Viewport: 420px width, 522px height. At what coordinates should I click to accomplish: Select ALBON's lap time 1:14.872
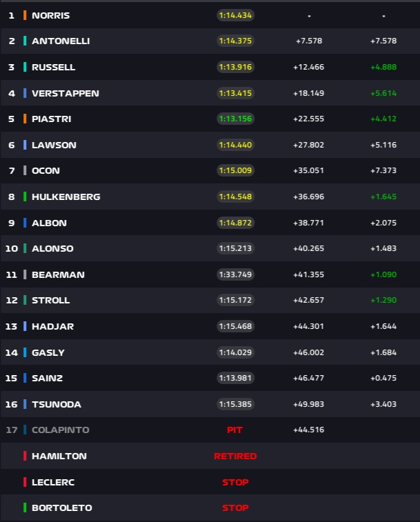(x=235, y=223)
